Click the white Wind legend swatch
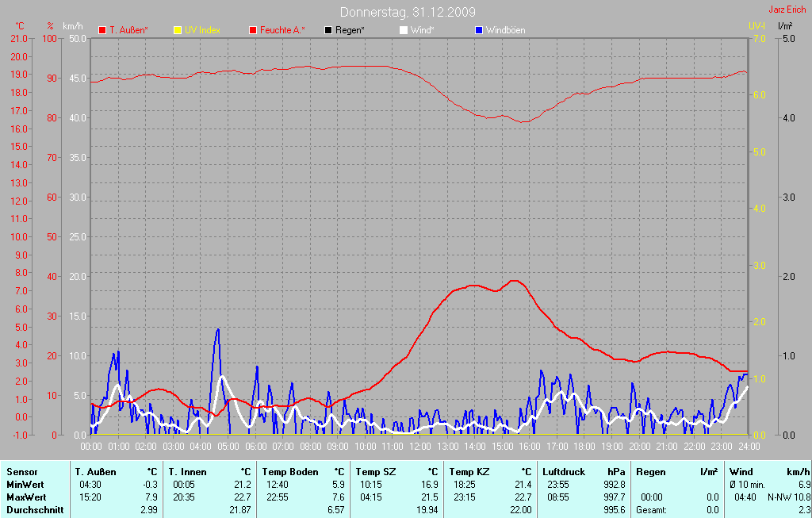This screenshot has width=812, height=518. [x=403, y=30]
